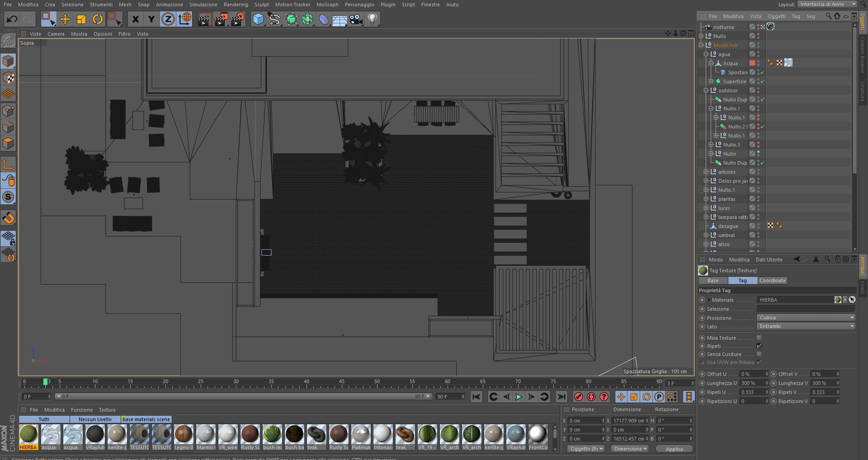Expand the plantas tree node
The height and width of the screenshot is (460, 868).
coord(706,199)
